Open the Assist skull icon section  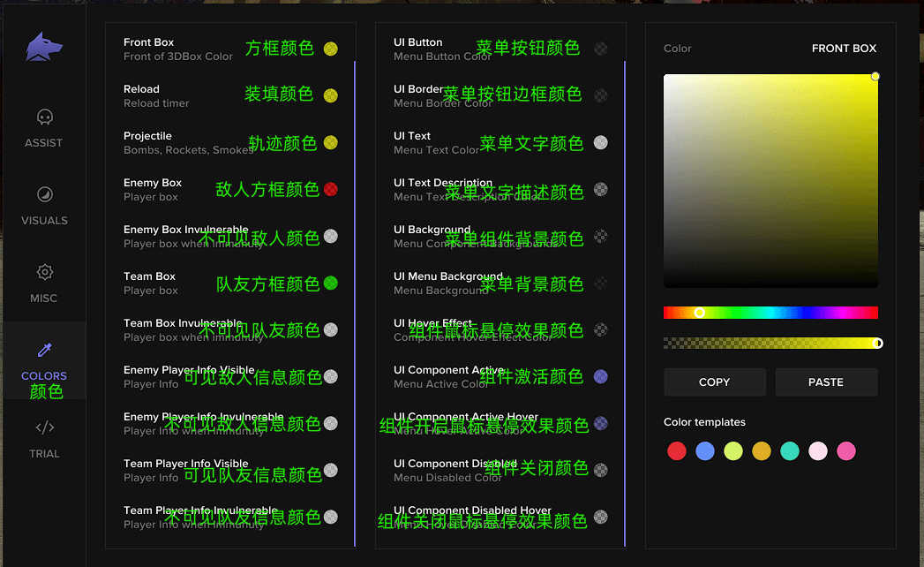pyautogui.click(x=44, y=117)
